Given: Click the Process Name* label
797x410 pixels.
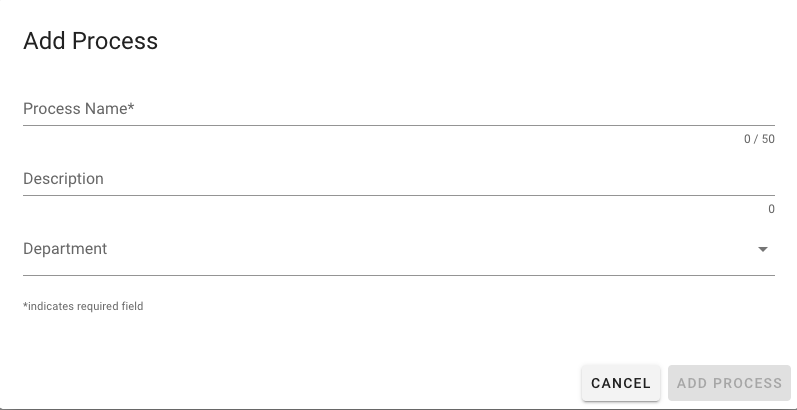Looking at the screenshot, I should click(x=78, y=108).
